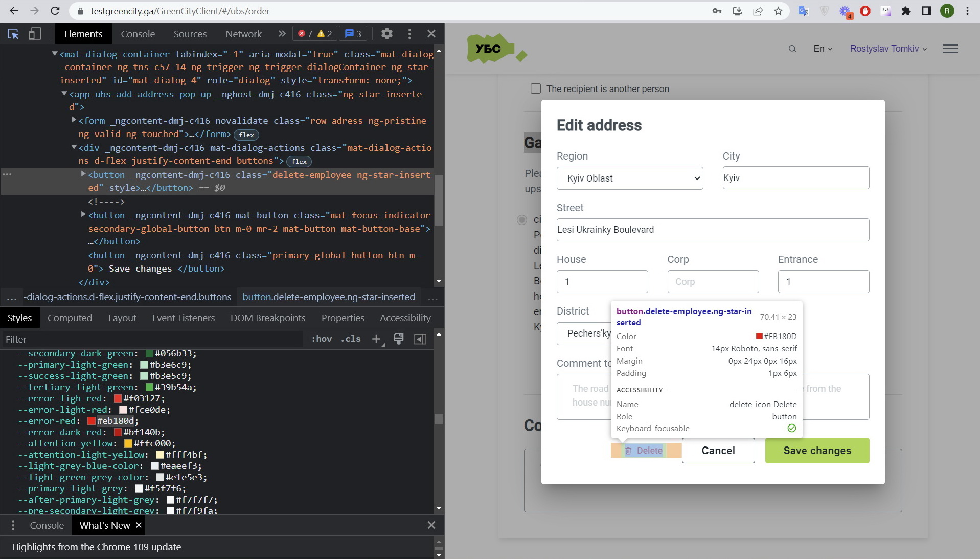This screenshot has width=980, height=559.
Task: Switch to the Network tab
Action: [x=243, y=33]
